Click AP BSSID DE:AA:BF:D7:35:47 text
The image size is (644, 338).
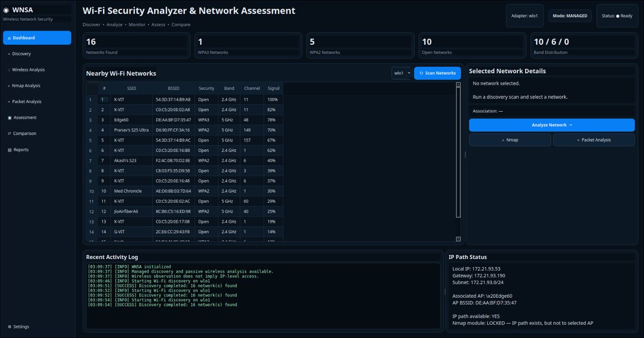[484, 303]
